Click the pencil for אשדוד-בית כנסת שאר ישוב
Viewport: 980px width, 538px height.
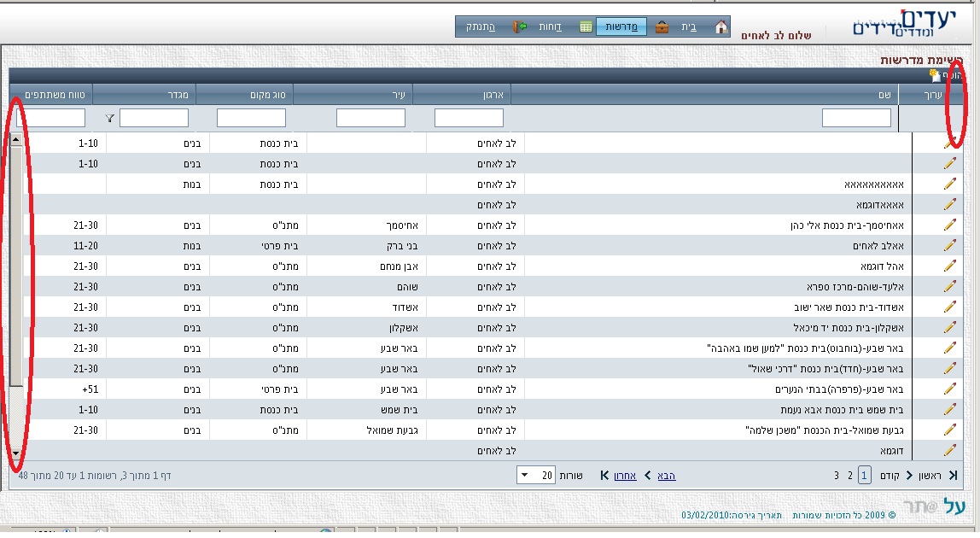click(950, 307)
